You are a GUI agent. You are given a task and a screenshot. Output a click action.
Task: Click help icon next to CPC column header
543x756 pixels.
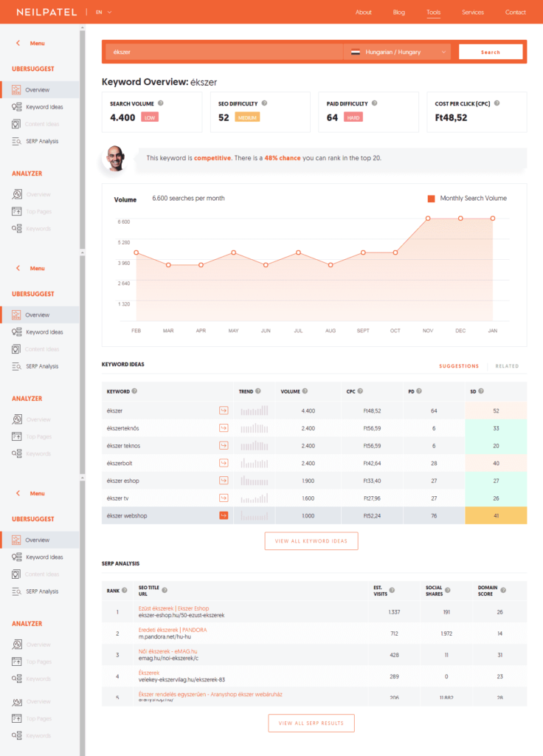[360, 391]
